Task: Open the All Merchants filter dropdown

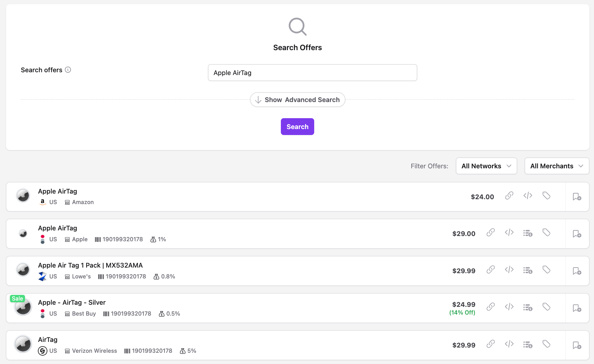Action: (x=557, y=166)
